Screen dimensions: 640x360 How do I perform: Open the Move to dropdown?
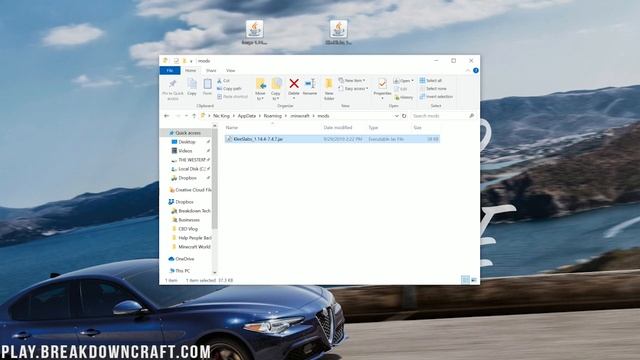click(x=260, y=98)
